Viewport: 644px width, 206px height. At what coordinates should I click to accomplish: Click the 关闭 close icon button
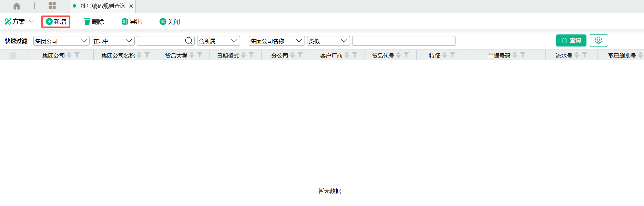[x=163, y=22]
